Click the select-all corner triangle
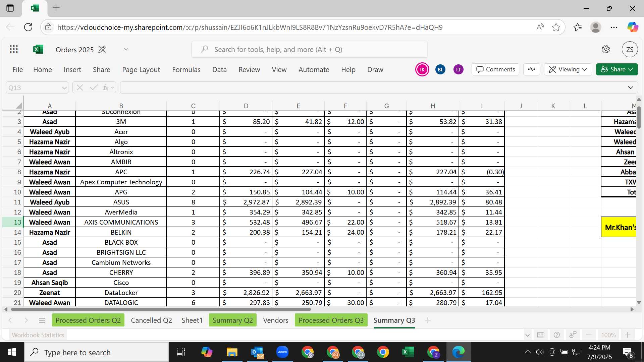Screen dimensions: 644x362 tap(18, 106)
